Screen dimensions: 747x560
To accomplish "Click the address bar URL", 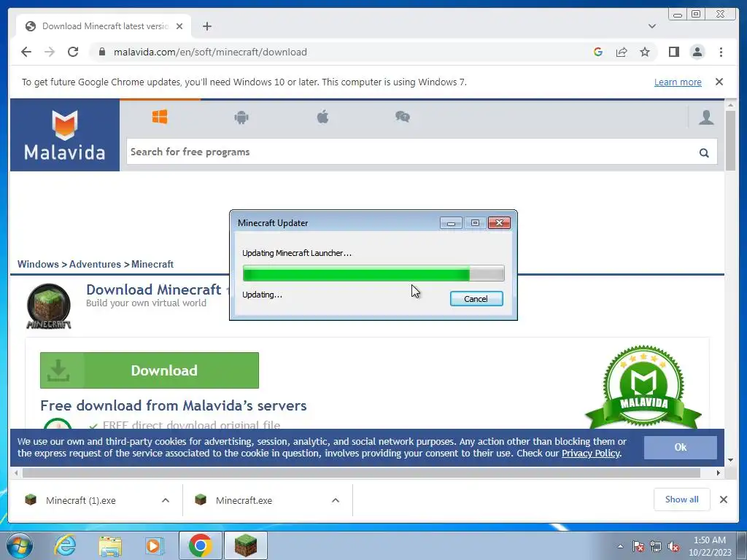I will click(210, 52).
